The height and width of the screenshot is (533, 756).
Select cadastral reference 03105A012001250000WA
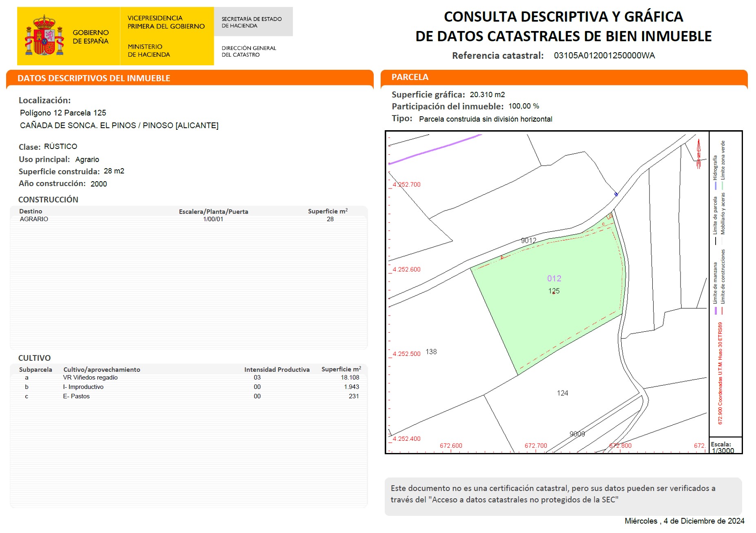coord(604,56)
